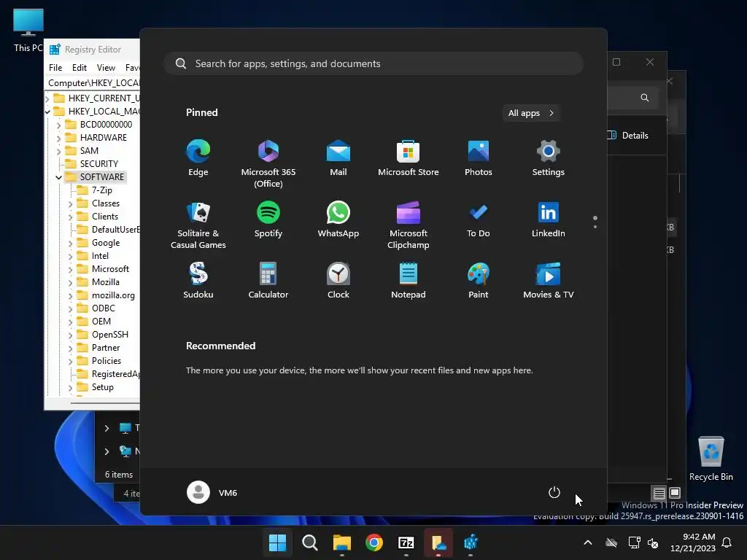This screenshot has width=747, height=560.
Task: Open Edit menu in Registry Editor
Action: click(79, 68)
